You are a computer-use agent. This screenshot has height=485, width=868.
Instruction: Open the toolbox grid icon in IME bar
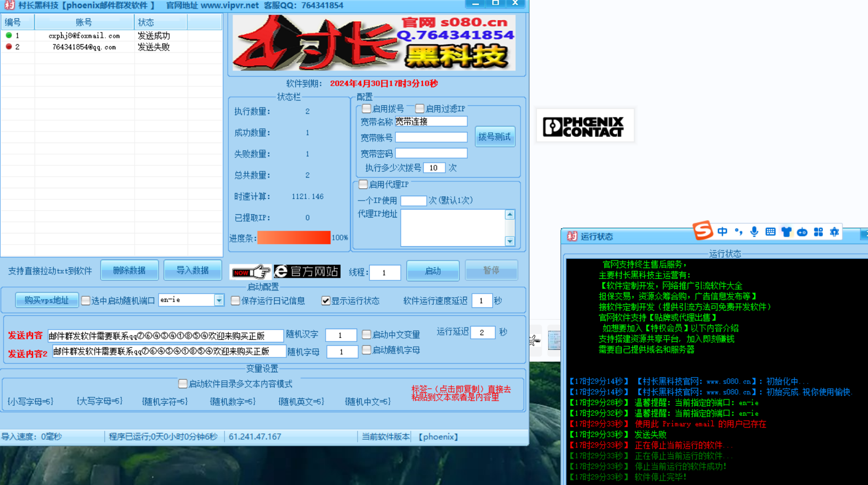pos(819,232)
